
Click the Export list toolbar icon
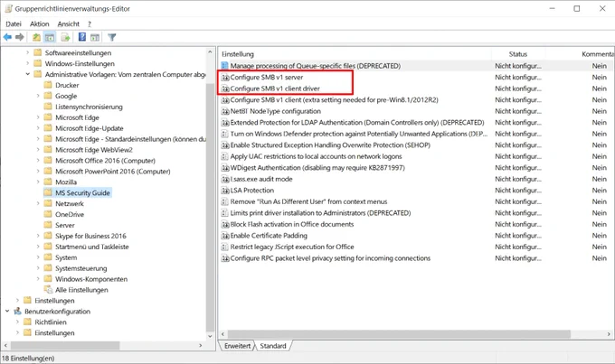(65, 37)
